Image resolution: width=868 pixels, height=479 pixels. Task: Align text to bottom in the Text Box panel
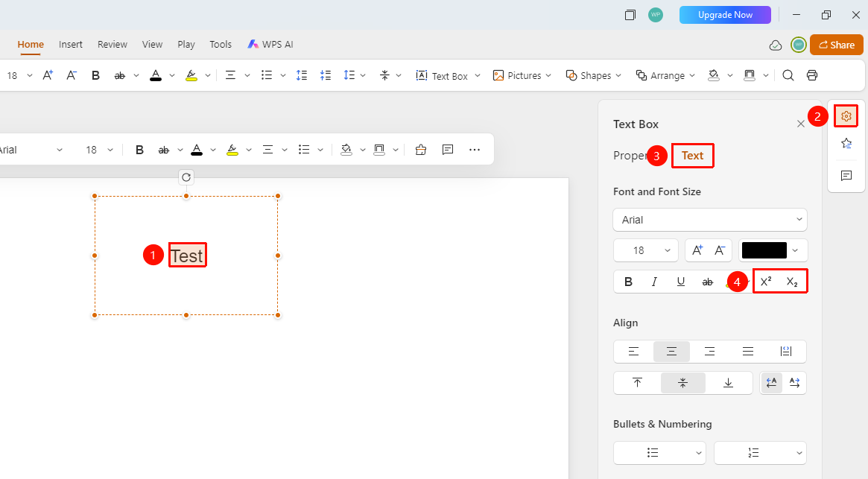click(729, 383)
